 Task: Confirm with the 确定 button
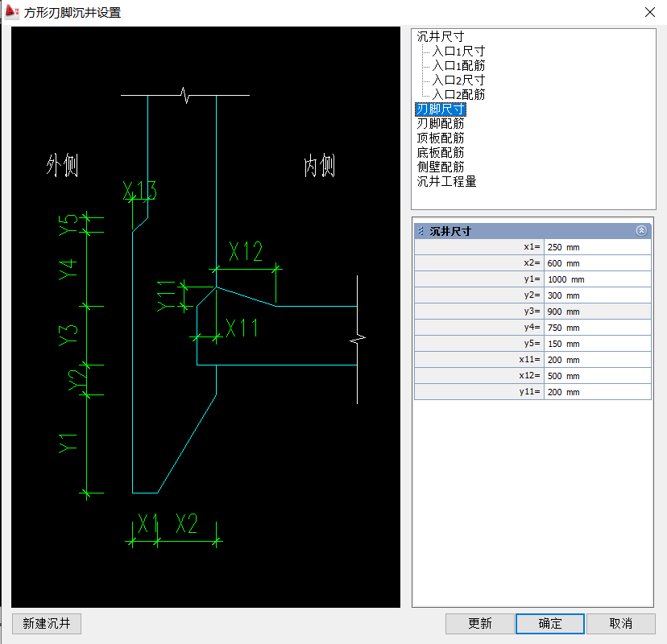tap(550, 623)
